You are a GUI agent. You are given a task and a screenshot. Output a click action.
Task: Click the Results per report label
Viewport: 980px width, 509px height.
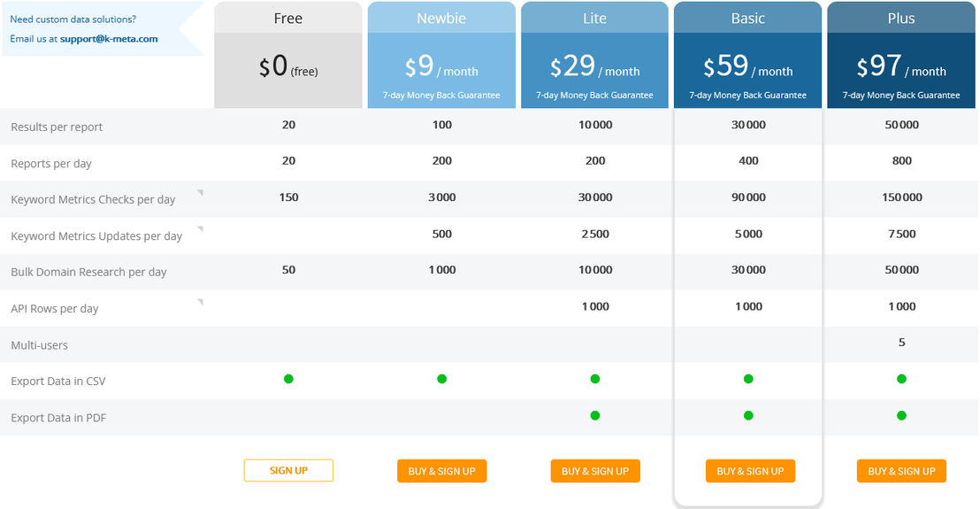point(57,127)
